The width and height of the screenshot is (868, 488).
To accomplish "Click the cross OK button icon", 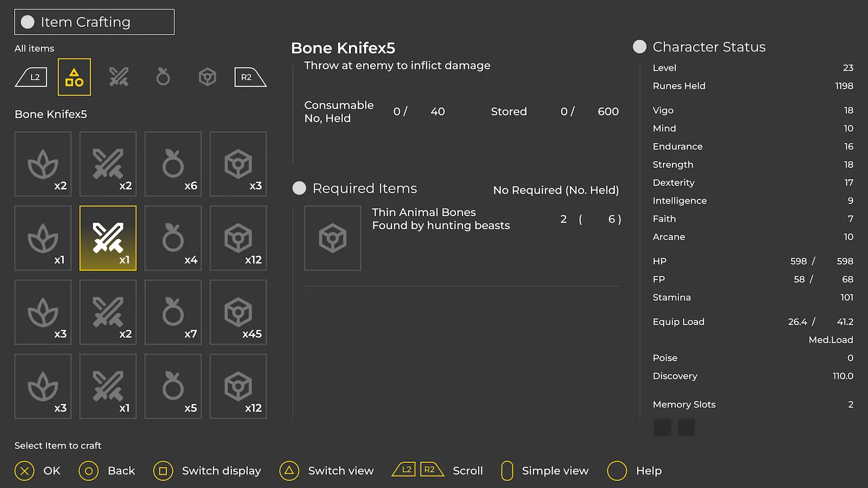I will [24, 471].
